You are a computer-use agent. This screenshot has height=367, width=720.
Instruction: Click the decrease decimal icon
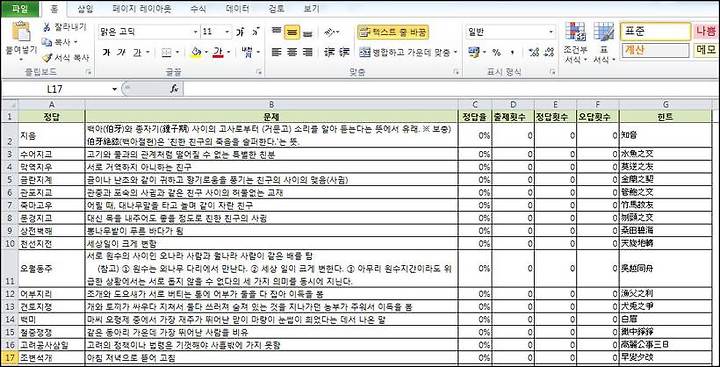(x=548, y=52)
